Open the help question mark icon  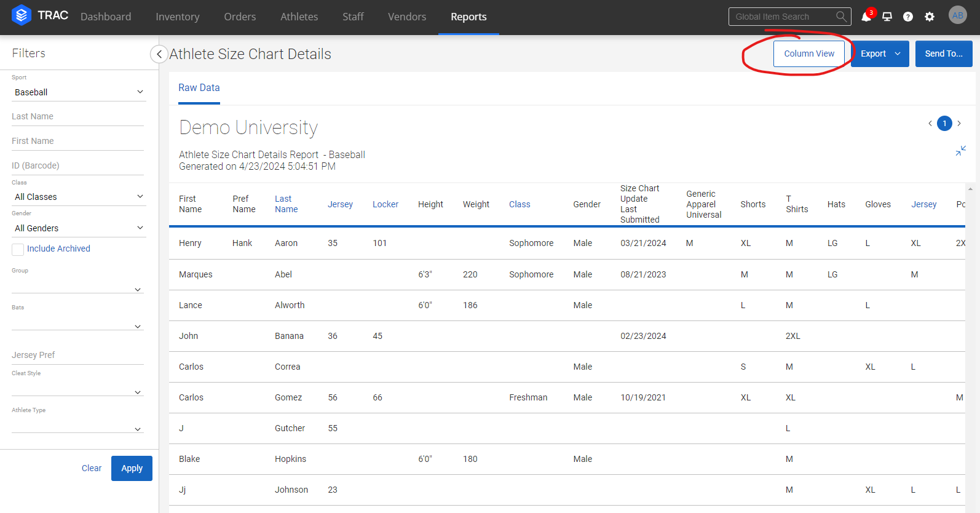908,17
